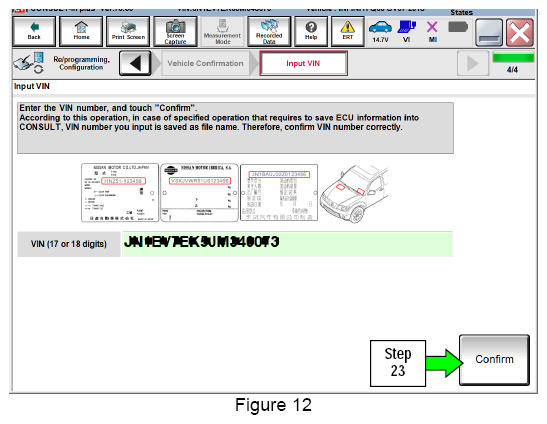Open Recorded Data

[x=269, y=31]
